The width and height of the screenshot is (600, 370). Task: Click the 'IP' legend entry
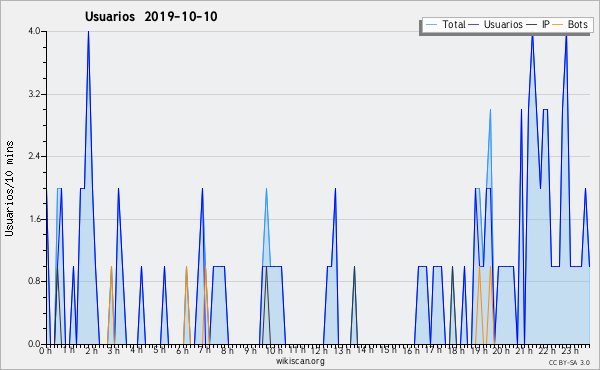point(546,24)
